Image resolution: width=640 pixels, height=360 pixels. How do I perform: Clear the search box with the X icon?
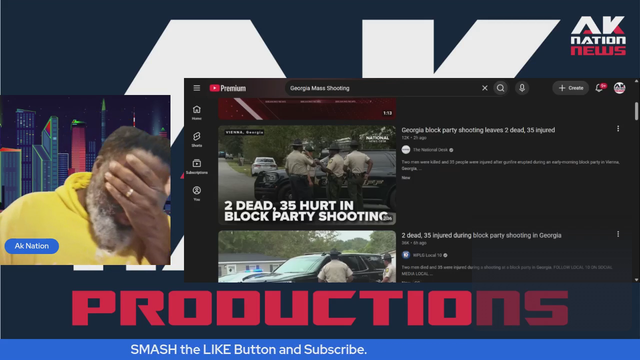484,88
